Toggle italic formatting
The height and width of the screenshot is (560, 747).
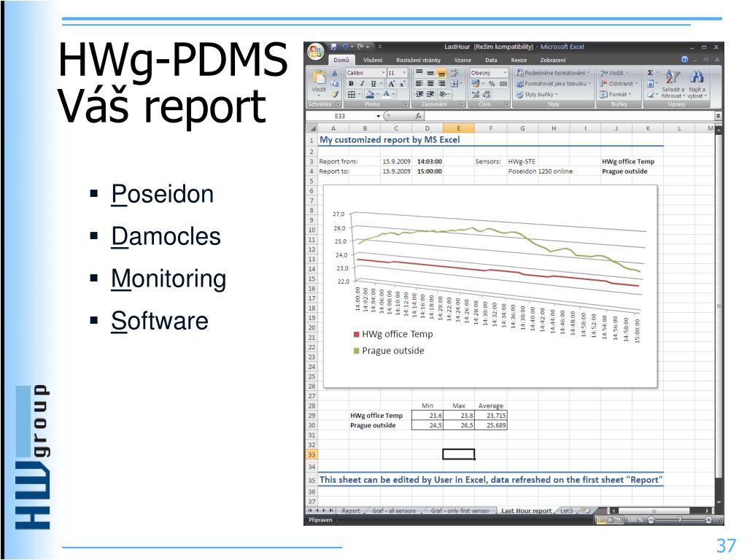[x=362, y=83]
